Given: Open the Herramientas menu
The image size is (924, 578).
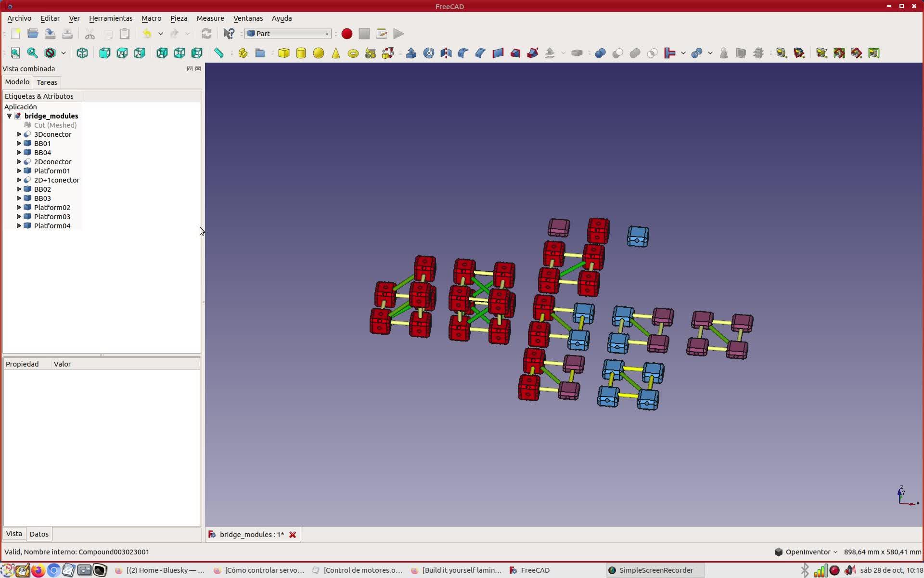Looking at the screenshot, I should (x=110, y=18).
